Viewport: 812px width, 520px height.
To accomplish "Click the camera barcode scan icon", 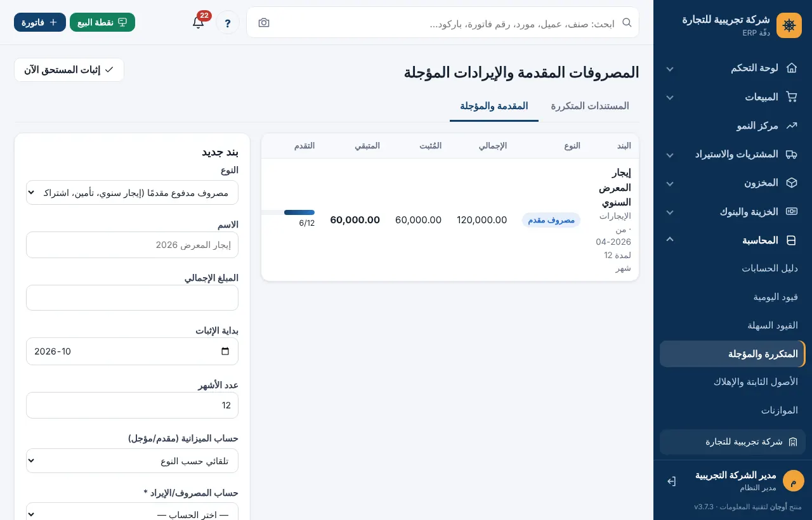I will [264, 23].
